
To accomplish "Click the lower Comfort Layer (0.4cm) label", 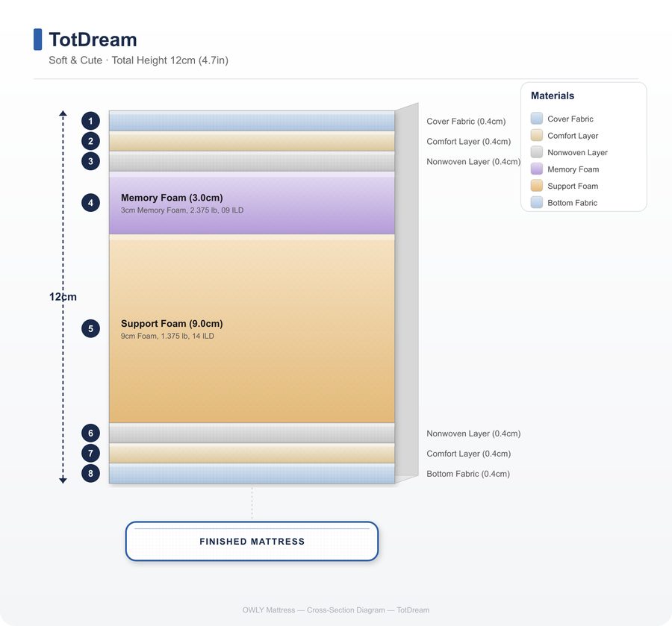I will click(468, 454).
